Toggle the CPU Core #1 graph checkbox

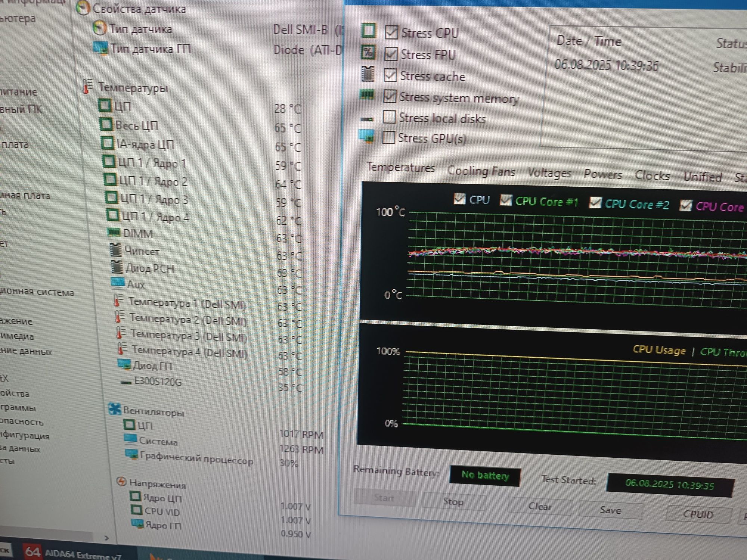click(x=506, y=200)
